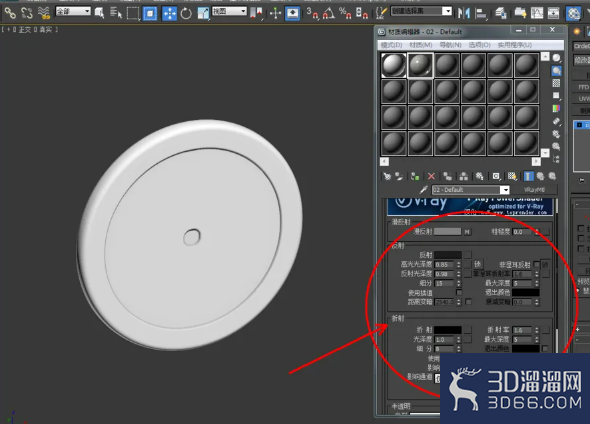
Task: Click the L lock button beside 高光光泽度
Action: click(477, 264)
